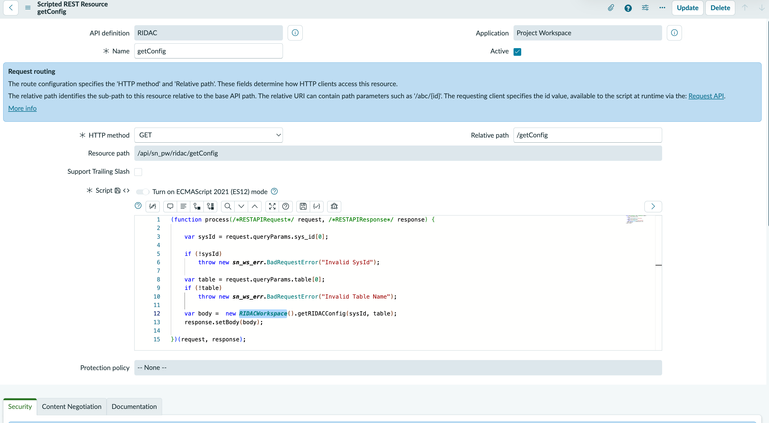Click the Update button

tap(687, 8)
